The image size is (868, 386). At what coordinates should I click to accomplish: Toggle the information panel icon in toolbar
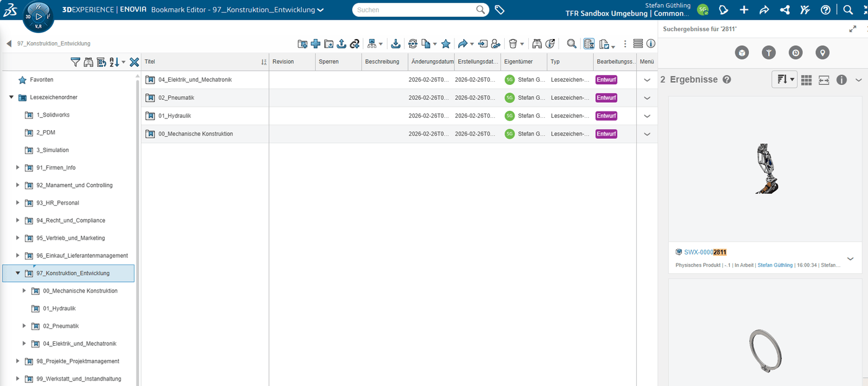point(650,43)
